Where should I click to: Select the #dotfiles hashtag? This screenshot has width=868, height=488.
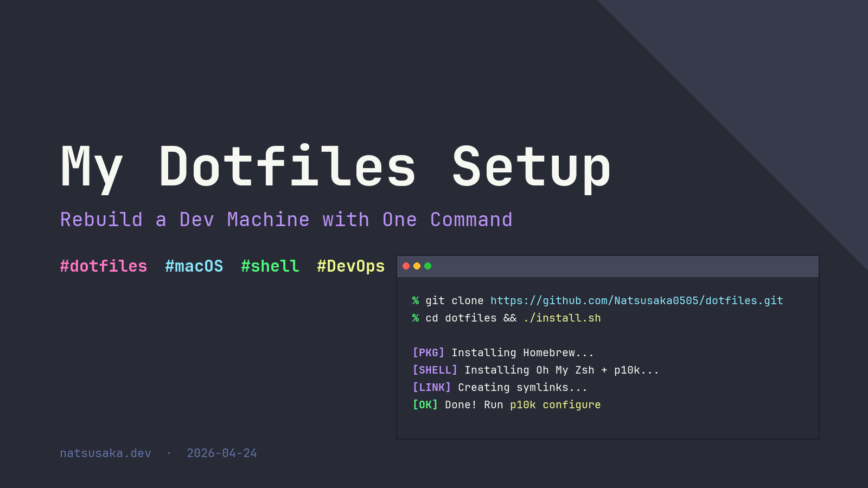coord(103,266)
